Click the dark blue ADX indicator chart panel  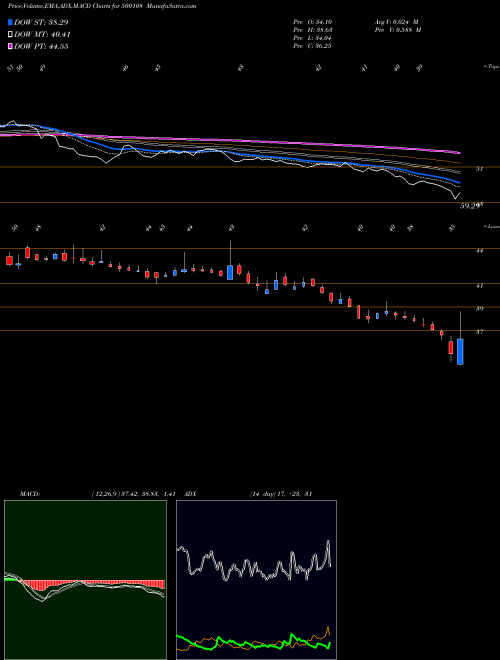pyautogui.click(x=256, y=580)
